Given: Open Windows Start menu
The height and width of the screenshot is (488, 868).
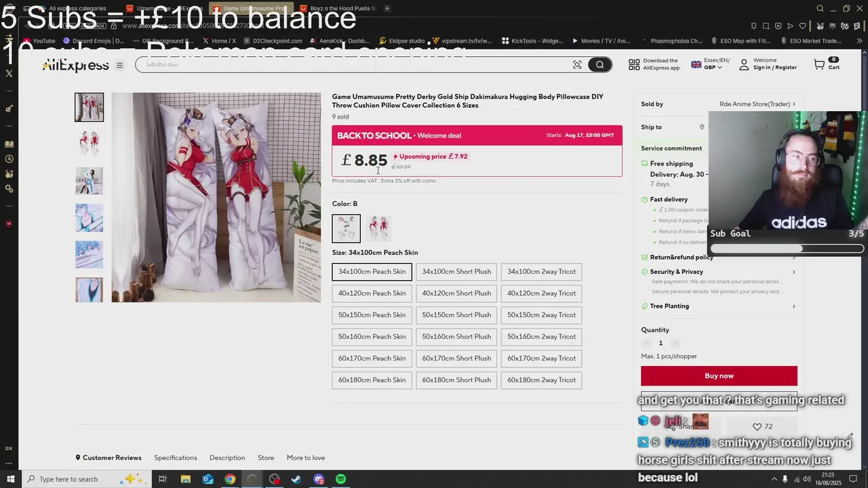Looking at the screenshot, I should tap(10, 479).
